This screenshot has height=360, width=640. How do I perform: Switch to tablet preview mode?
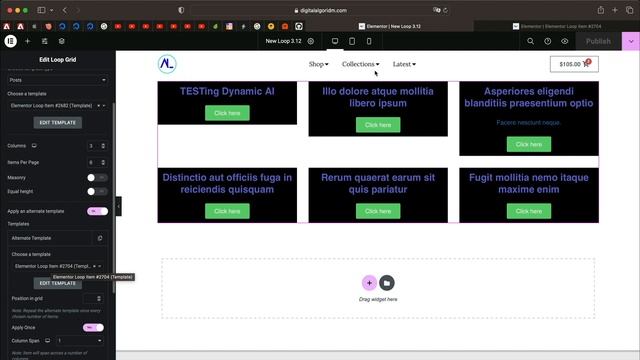coord(352,41)
